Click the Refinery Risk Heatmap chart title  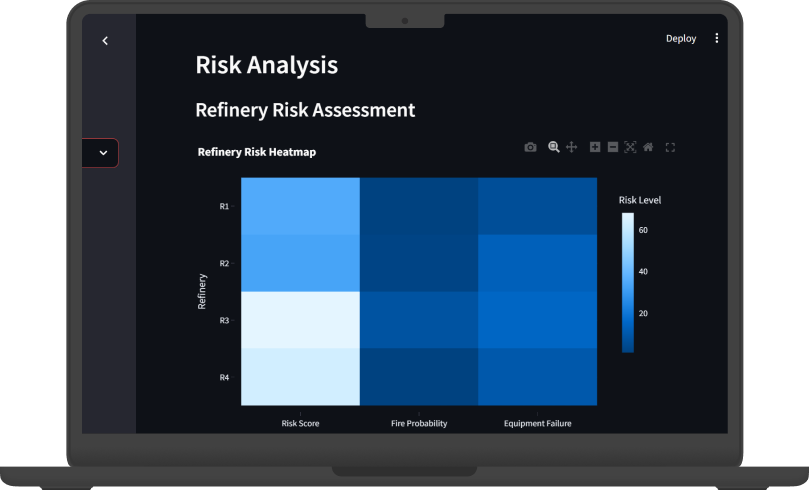click(257, 152)
